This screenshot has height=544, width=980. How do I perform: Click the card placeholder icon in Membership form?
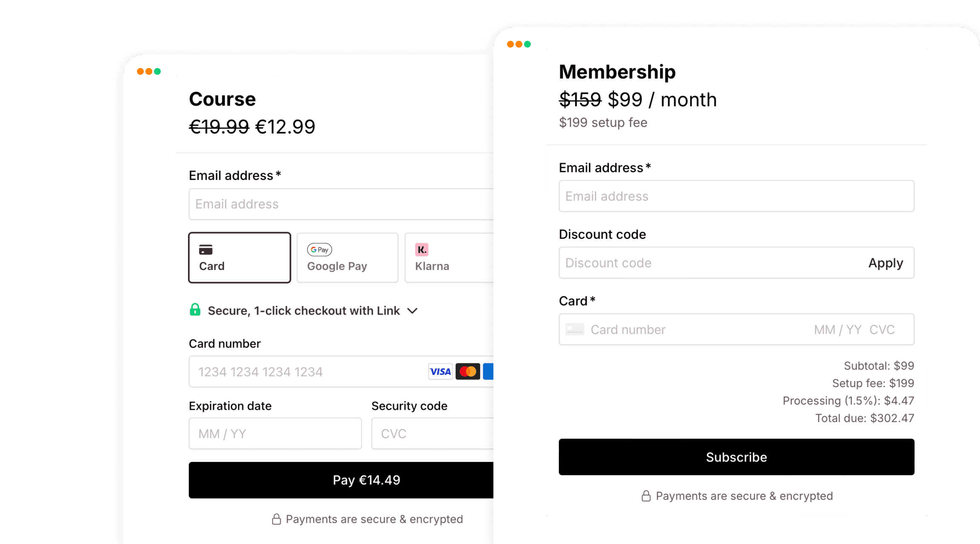(575, 329)
